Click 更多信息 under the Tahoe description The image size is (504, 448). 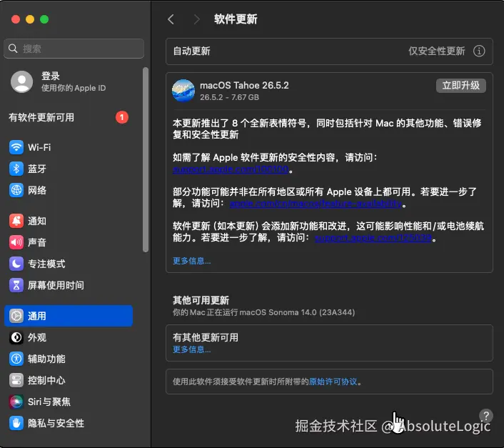(x=192, y=261)
